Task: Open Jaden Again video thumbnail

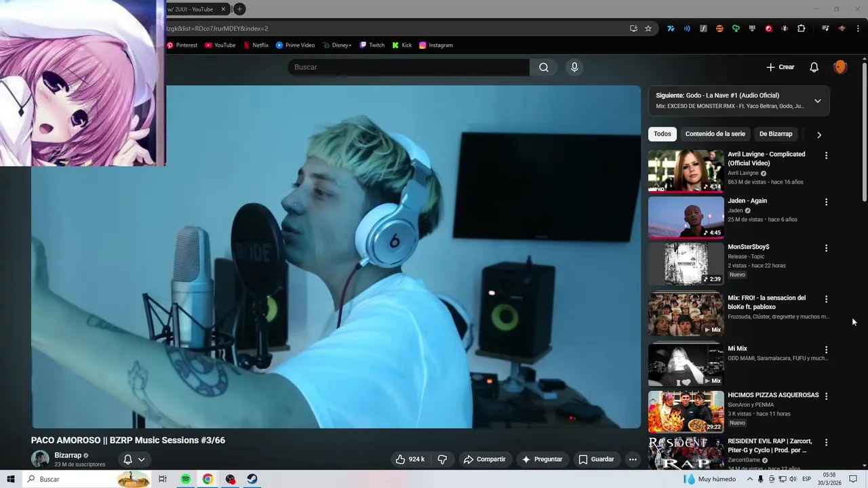Action: 686,218
